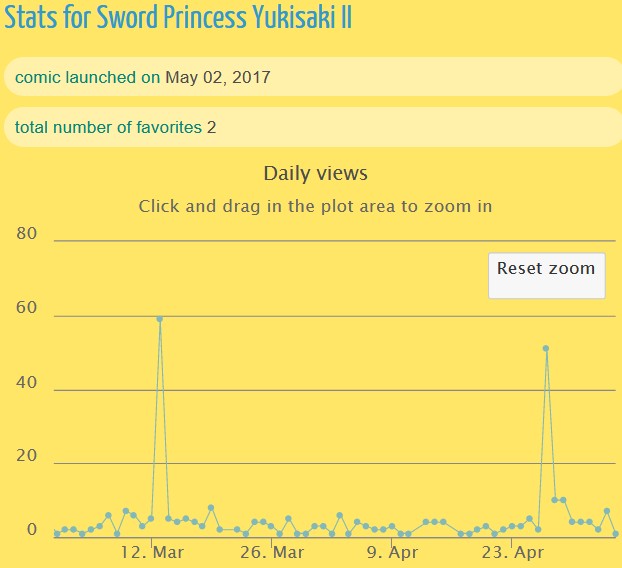The height and width of the screenshot is (568, 622).
Task: Click the page title Stats for Sword Princess Yukisaki II
Action: (178, 19)
